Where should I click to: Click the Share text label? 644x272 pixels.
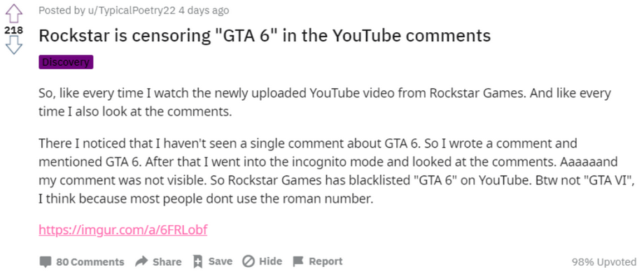167,262
